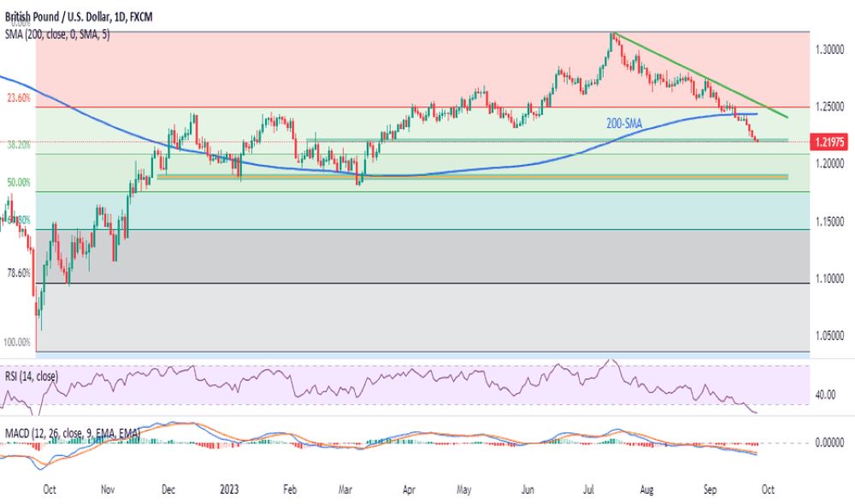Select the MACD (12, 26, close, 9, EMA, EMA) label
This screenshot has height=504, width=855.
(x=73, y=433)
